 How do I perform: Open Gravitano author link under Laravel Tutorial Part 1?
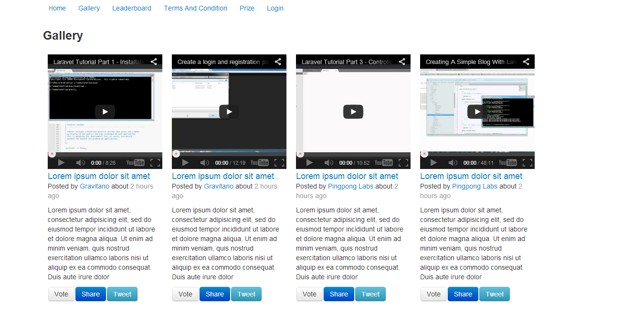pos(95,186)
